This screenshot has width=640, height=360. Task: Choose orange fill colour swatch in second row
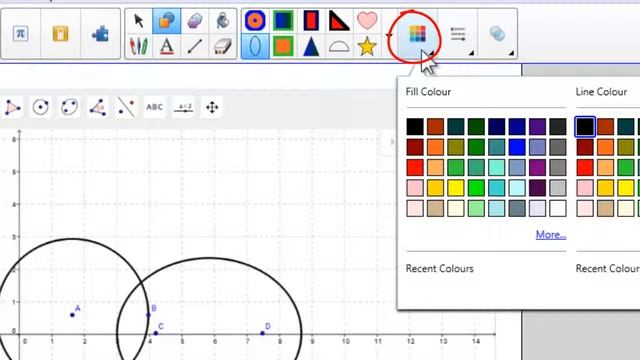pyautogui.click(x=436, y=147)
